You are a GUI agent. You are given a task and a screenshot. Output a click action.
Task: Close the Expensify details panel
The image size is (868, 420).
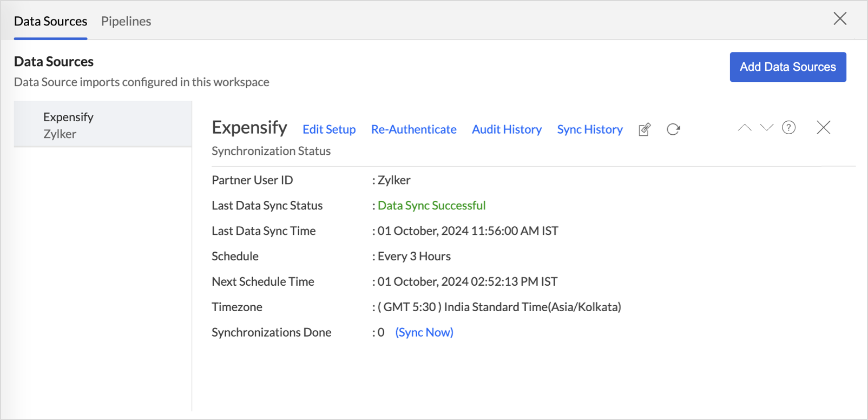pyautogui.click(x=823, y=128)
